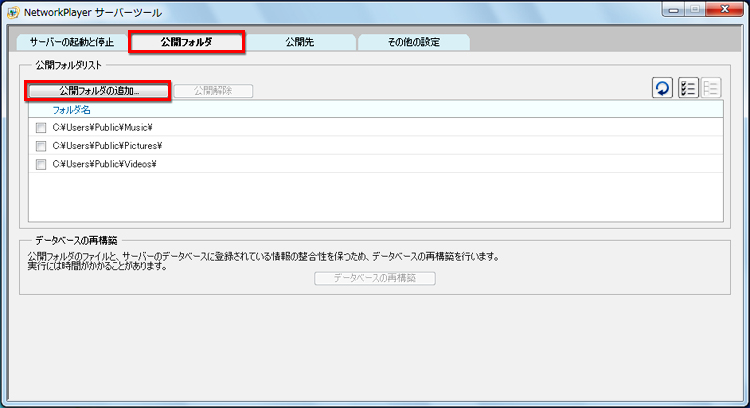Maximize the NetworkPlayer window
Image resolution: width=750 pixels, height=408 pixels.
pyautogui.click(x=695, y=10)
